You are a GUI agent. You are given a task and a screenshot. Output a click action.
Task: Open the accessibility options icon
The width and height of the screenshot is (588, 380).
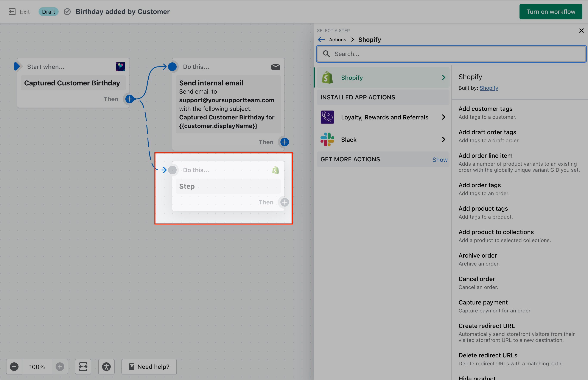pos(106,367)
